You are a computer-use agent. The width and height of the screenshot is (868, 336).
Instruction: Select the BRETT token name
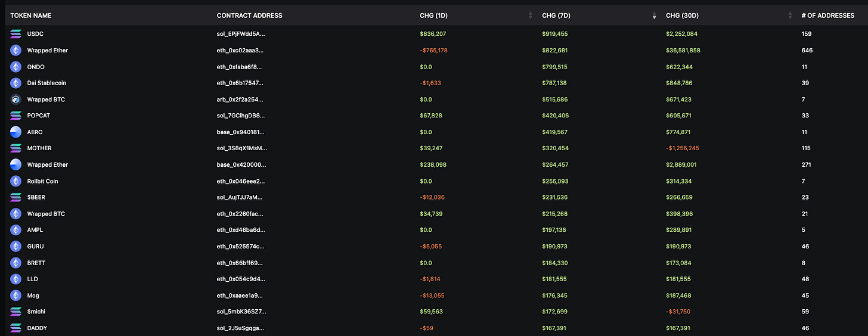point(36,263)
